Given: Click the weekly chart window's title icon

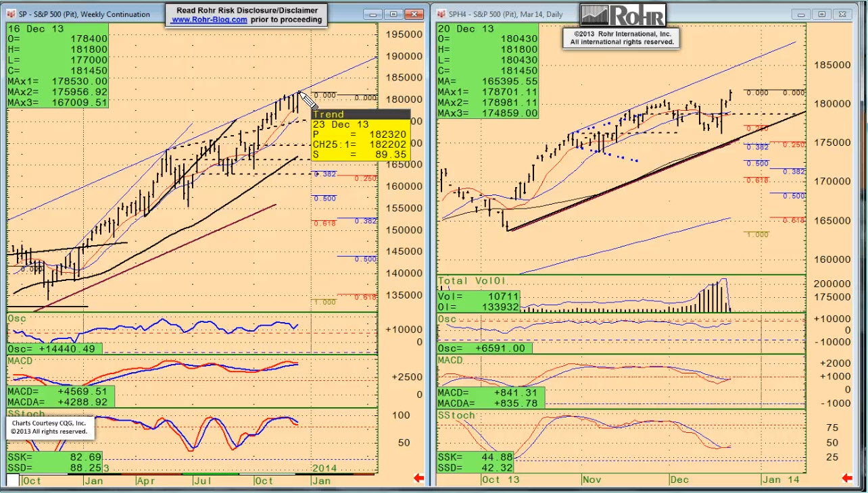Looking at the screenshot, I should click(12, 14).
